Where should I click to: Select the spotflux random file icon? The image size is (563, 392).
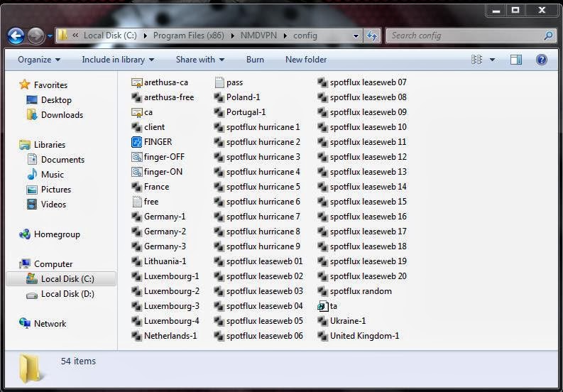click(x=322, y=291)
